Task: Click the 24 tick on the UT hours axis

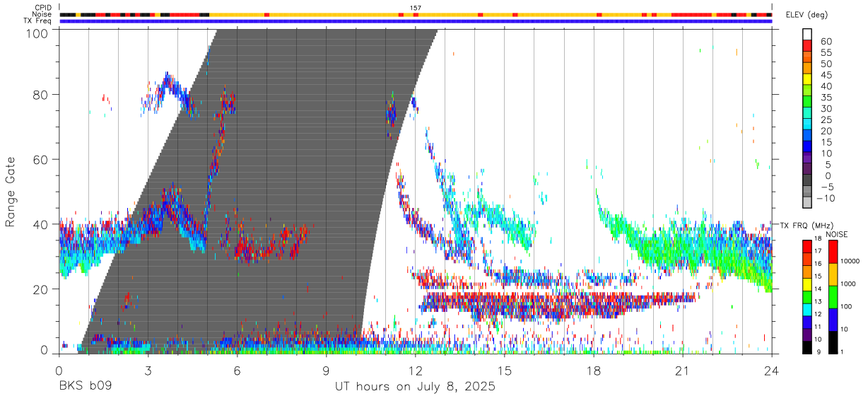Action: [x=772, y=369]
